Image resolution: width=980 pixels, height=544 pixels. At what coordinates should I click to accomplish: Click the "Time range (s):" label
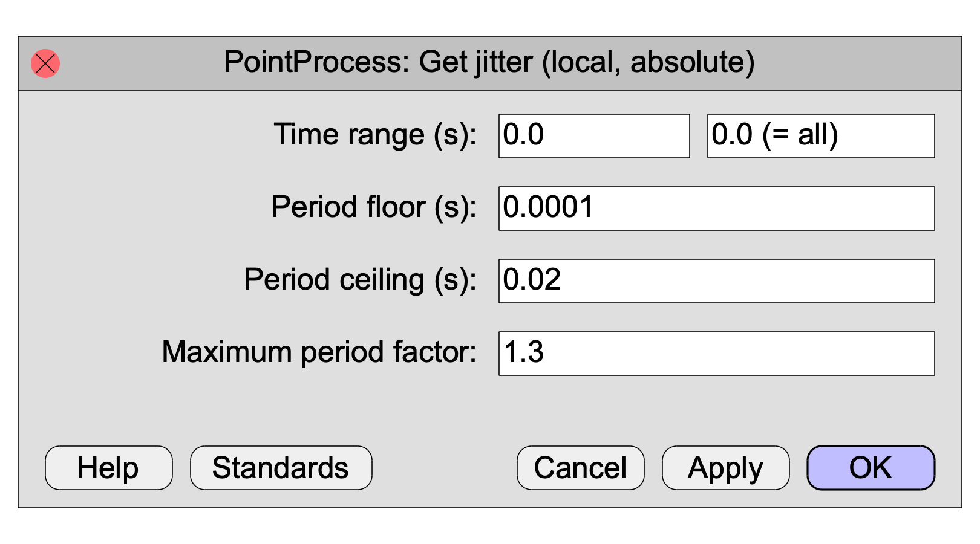(x=375, y=135)
